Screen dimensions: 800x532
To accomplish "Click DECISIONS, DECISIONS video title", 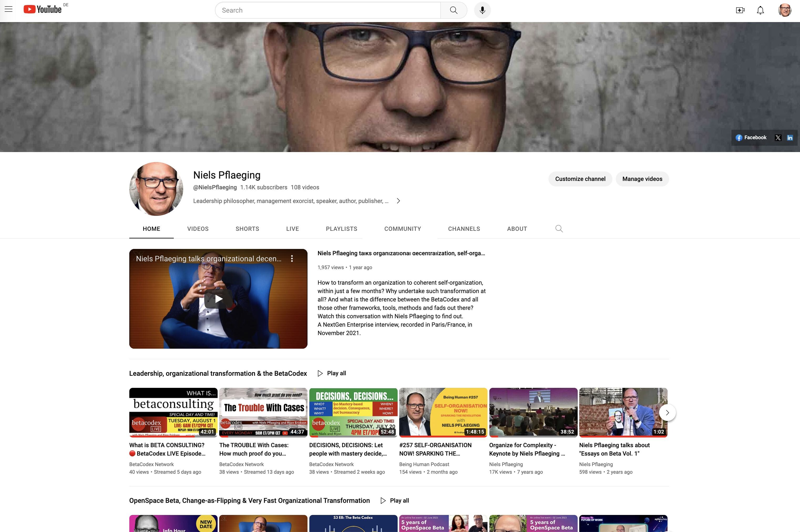I will 348,449.
